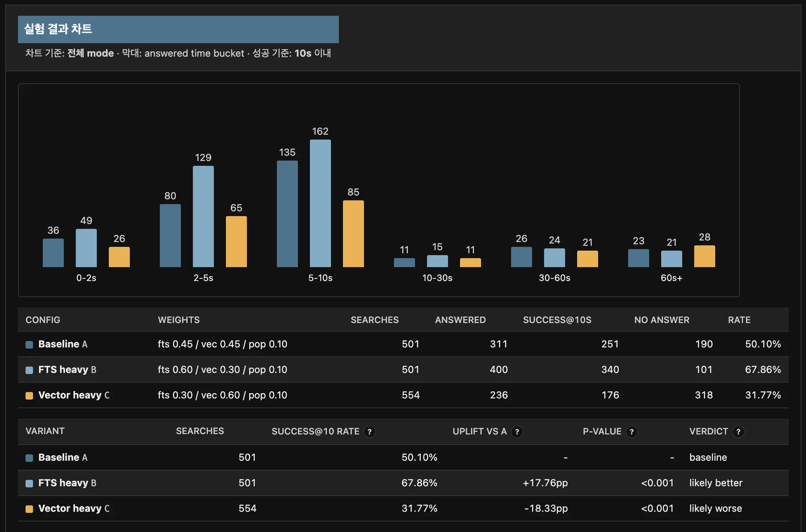
Task: Click the help icon beside SUCCESS@10 RATE
Action: (370, 432)
